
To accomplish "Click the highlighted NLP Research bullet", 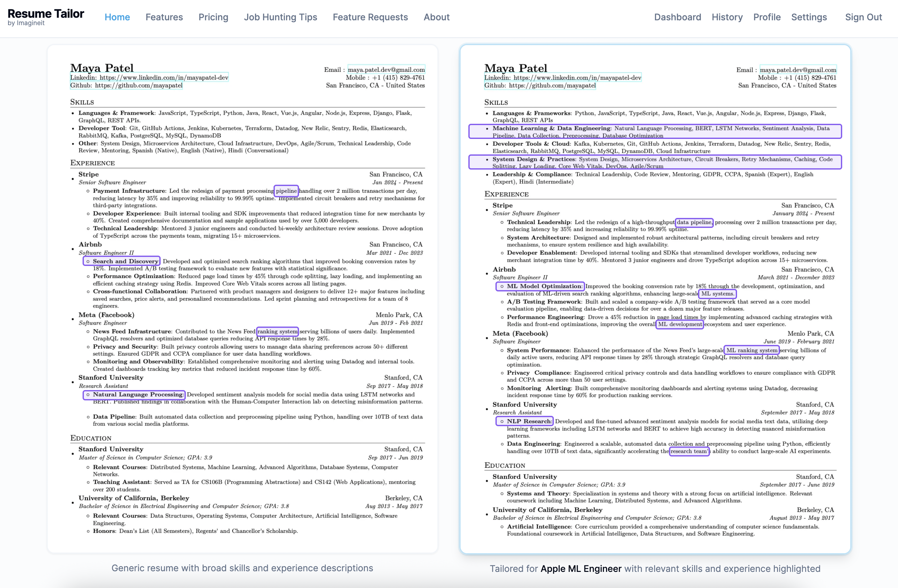I will pos(524,421).
